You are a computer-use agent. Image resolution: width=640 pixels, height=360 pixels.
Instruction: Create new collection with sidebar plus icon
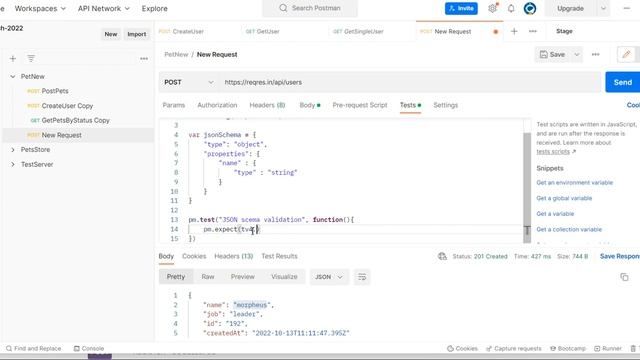click(13, 59)
